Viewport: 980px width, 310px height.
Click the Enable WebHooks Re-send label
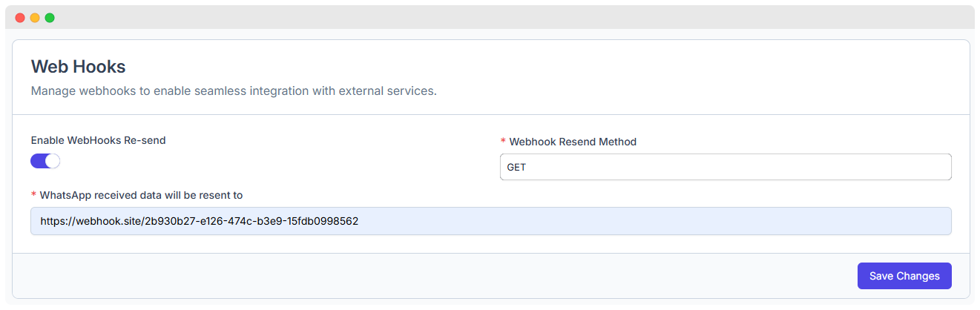point(98,140)
